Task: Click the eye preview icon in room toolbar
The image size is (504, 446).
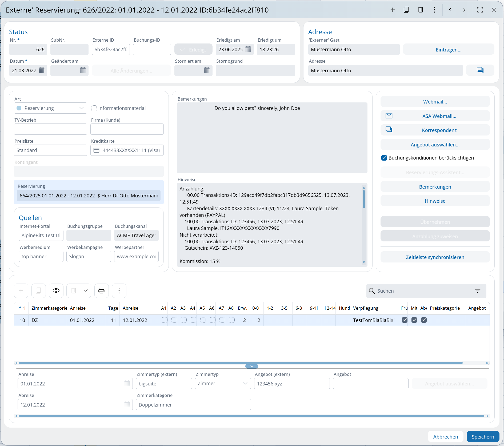Action: (56, 290)
